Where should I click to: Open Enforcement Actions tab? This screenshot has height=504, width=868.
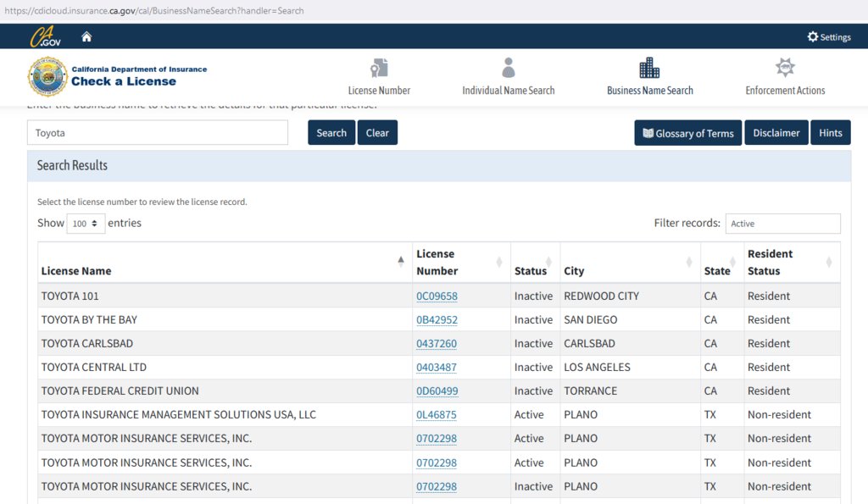point(785,90)
